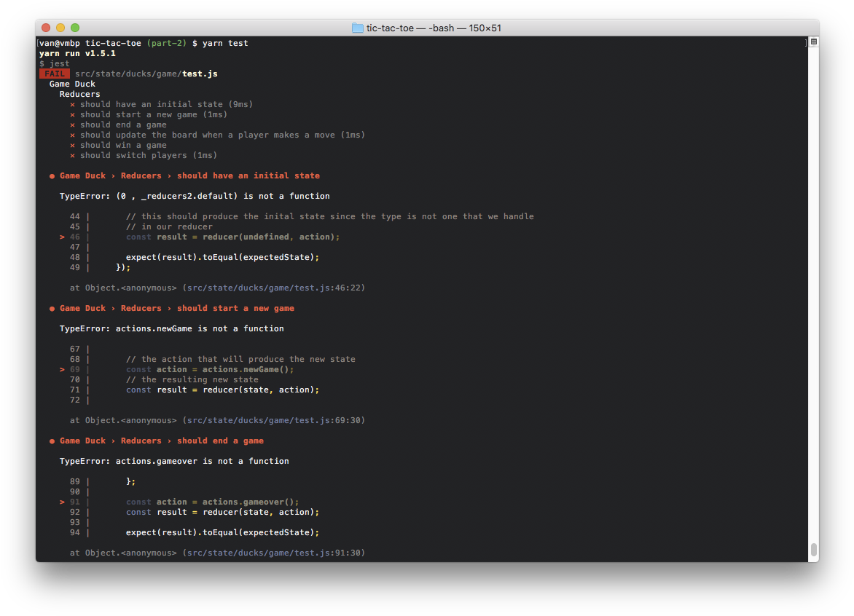The height and width of the screenshot is (616, 854).
Task: Click the red arrow marker at line 46
Action: pyautogui.click(x=62, y=237)
